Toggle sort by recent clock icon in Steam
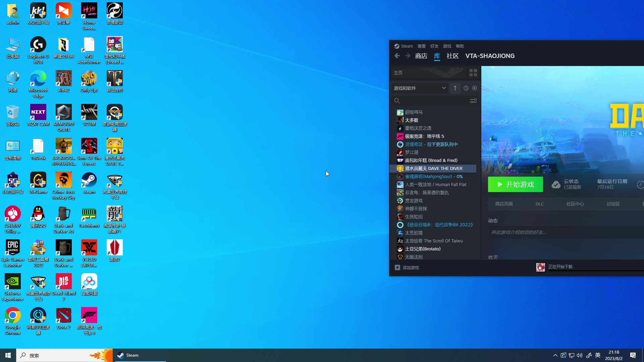The height and width of the screenshot is (362, 644). tap(466, 88)
